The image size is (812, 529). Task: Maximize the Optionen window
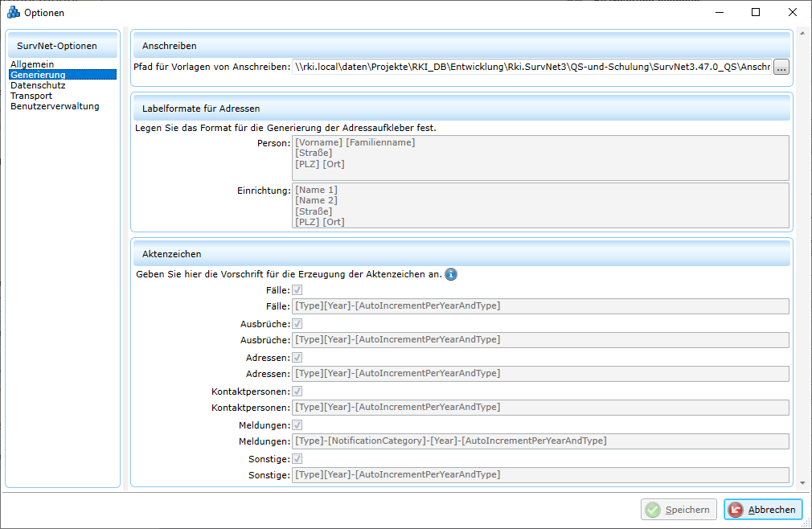click(x=755, y=12)
